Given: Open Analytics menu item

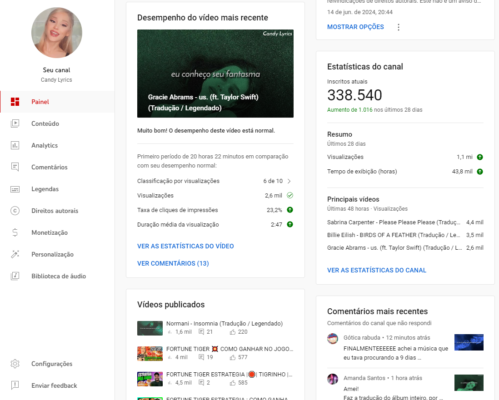Looking at the screenshot, I should coord(57,145).
